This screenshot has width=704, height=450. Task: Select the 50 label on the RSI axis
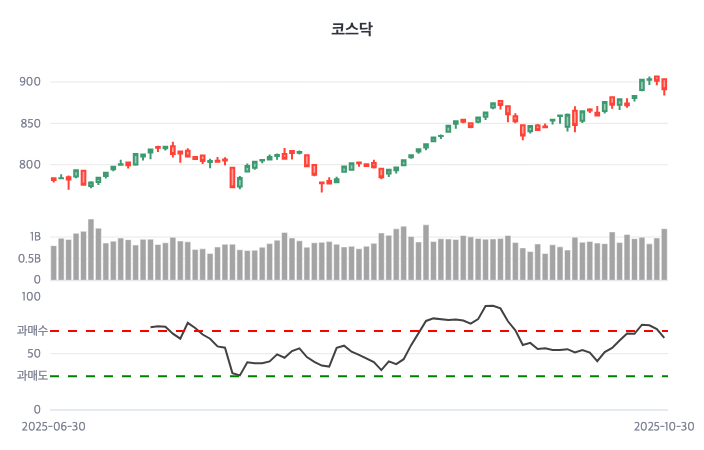point(34,354)
